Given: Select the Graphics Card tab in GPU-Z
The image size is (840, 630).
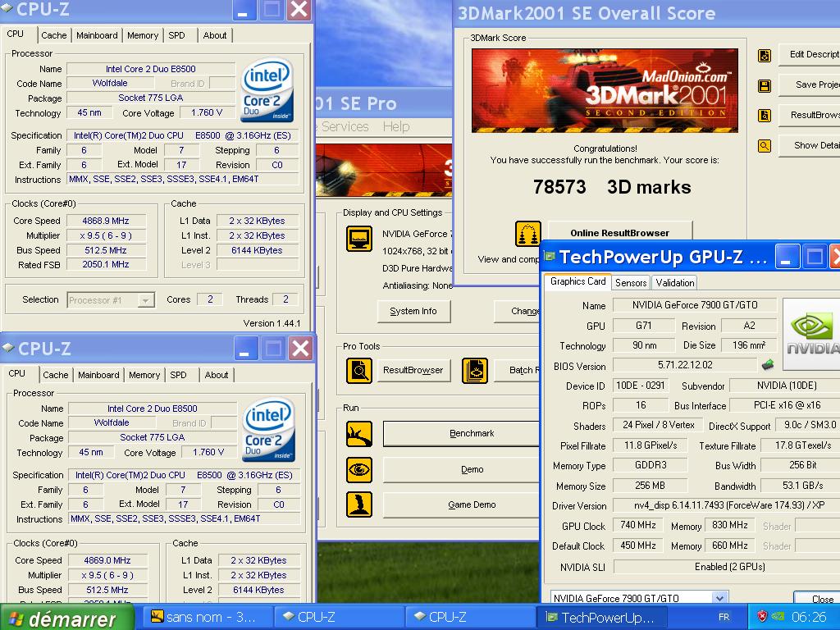Looking at the screenshot, I should click(x=578, y=281).
